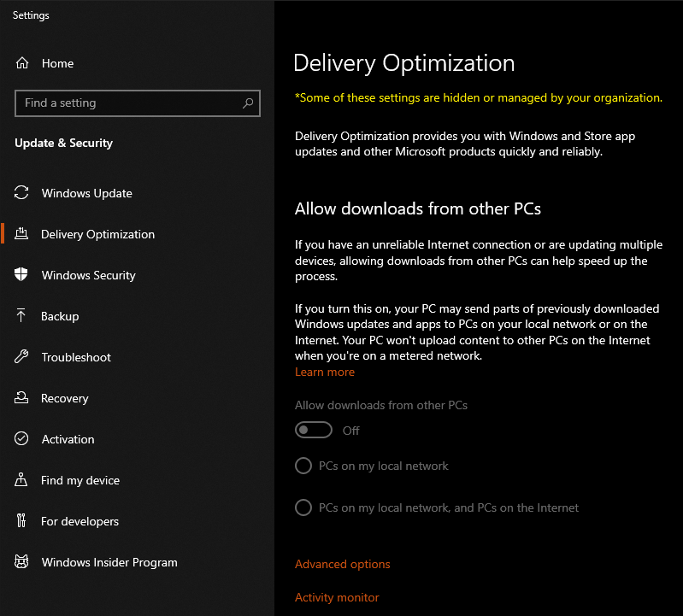
Task: Open Activity monitor link
Action: [337, 598]
